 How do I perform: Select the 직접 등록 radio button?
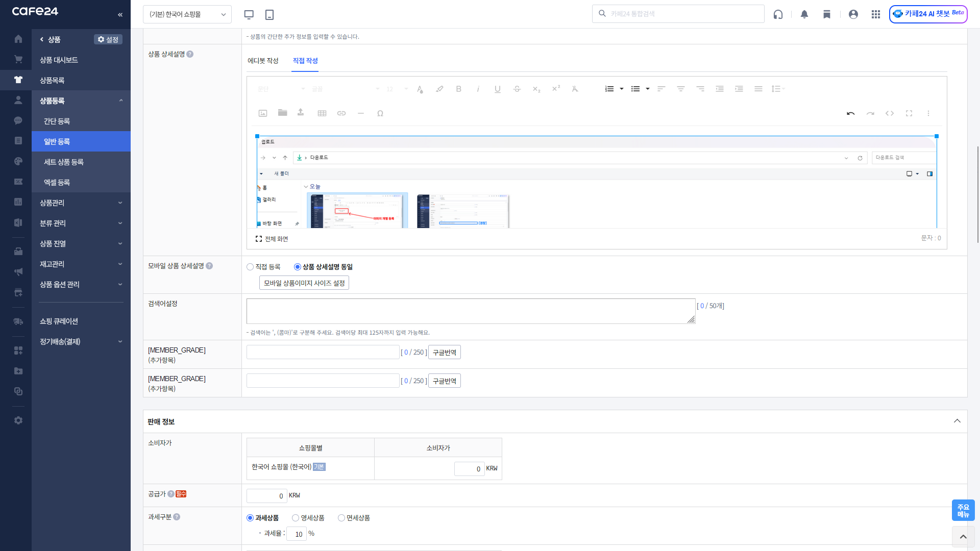point(250,267)
